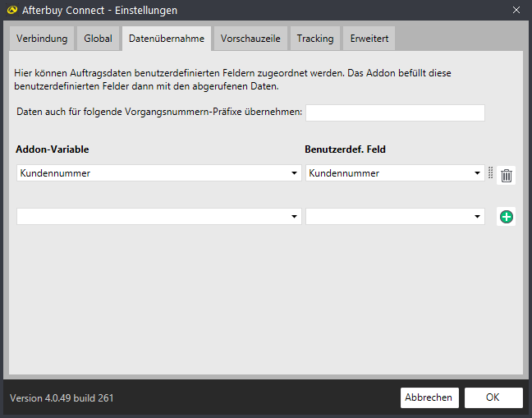Click the Version 4.0.49 build 261 text
Image resolution: width=532 pixels, height=418 pixels.
[62, 398]
